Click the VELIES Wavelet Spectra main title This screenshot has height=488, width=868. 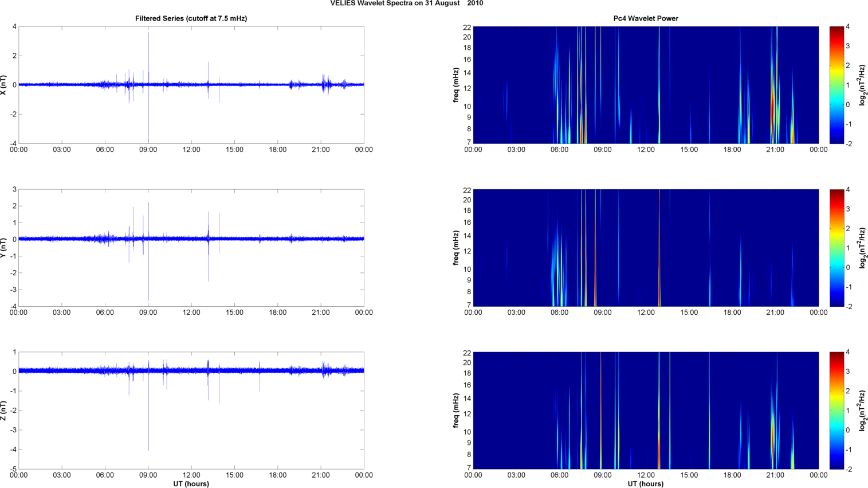point(406,3)
